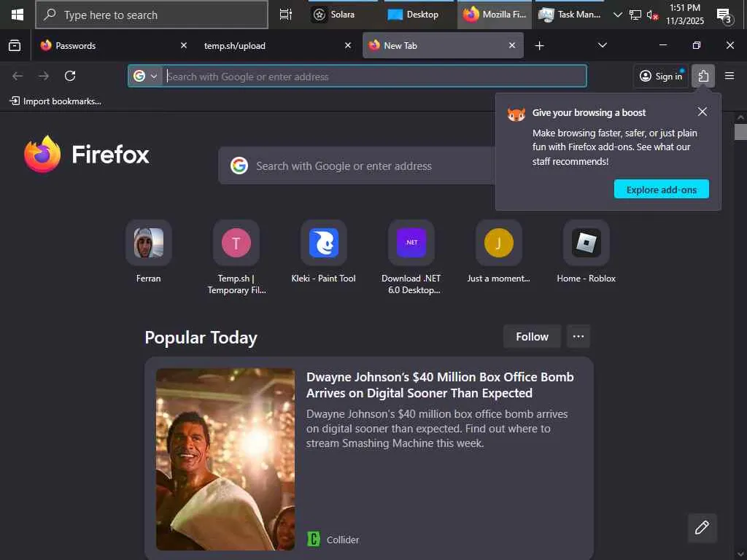Click the article description about Smashing Machine
Image resolution: width=747 pixels, height=560 pixels.
pos(437,429)
